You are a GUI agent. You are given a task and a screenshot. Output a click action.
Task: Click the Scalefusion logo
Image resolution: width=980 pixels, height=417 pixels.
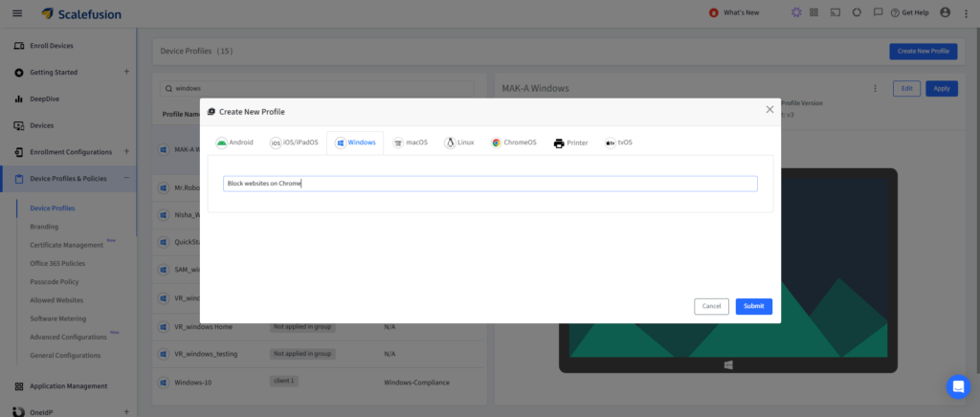[81, 13]
